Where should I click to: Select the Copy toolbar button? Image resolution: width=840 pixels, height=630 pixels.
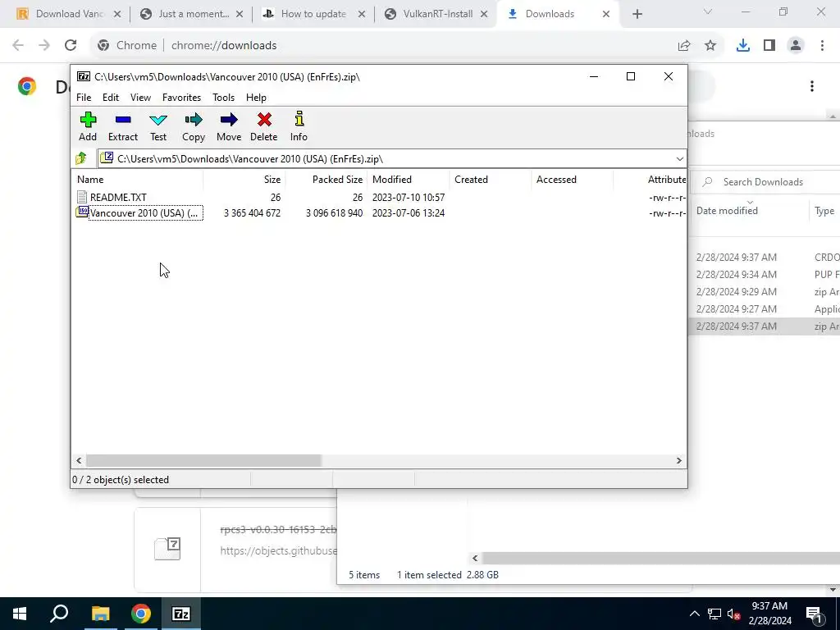click(194, 127)
